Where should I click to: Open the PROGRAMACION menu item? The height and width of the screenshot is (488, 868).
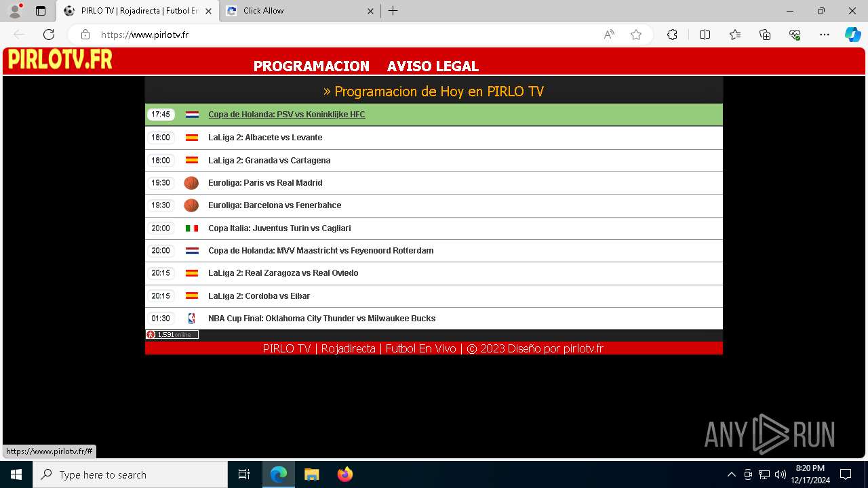pyautogui.click(x=311, y=66)
